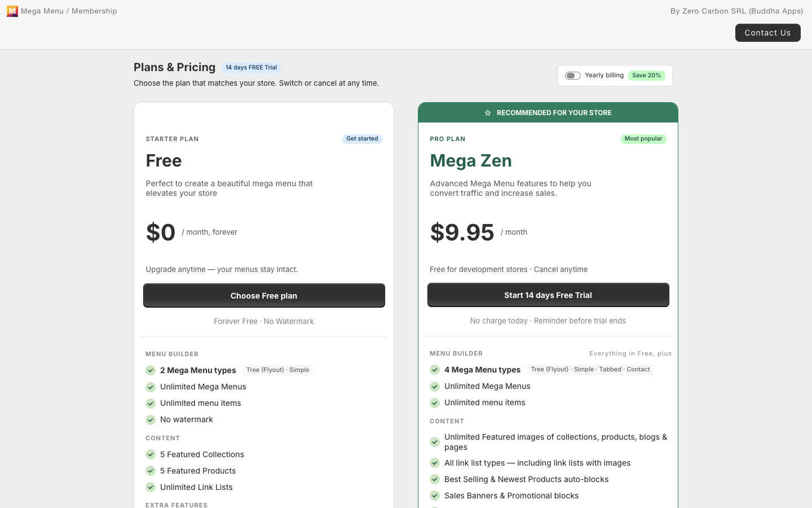Viewport: 812px width, 508px height.
Task: Click checkmark icon beside 2 Mega Menu types
Action: (151, 370)
